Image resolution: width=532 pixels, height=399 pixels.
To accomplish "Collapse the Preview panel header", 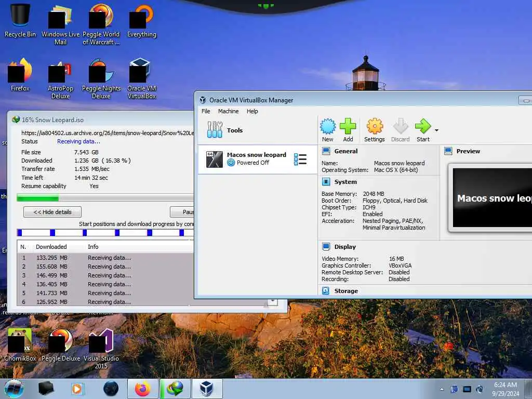I will point(468,151).
